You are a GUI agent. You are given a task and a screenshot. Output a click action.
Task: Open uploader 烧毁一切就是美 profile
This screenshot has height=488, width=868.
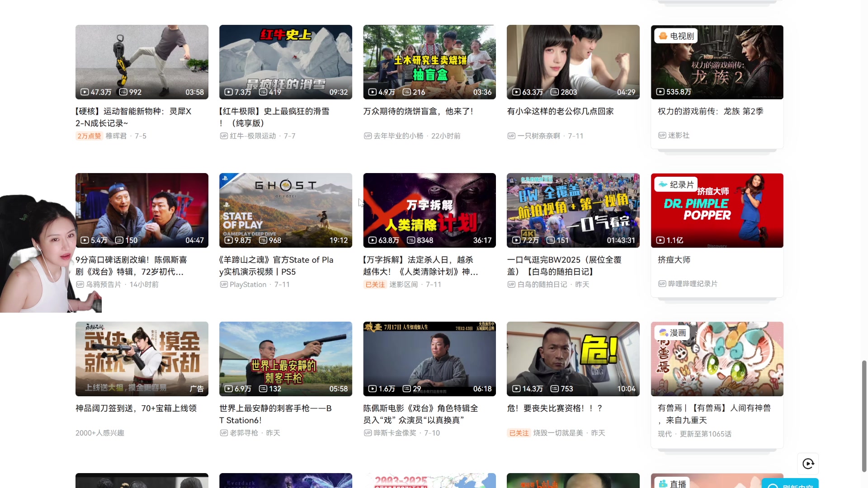[x=558, y=433]
